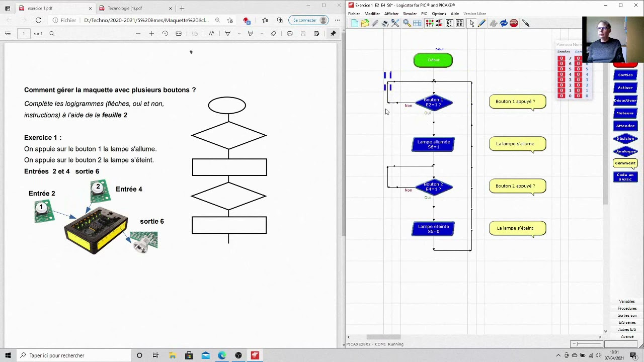Open the Options menu in Logicator
The width and height of the screenshot is (644, 362).
(x=439, y=14)
